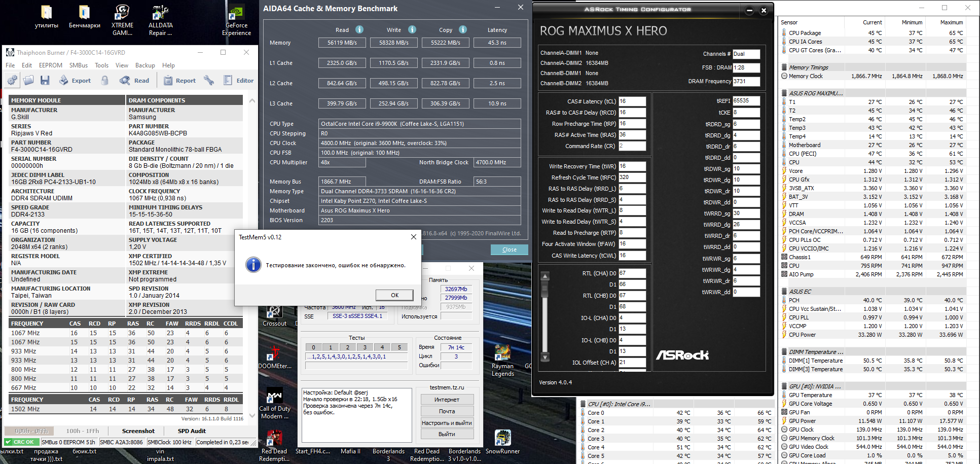
Task: Open the Help menu in Thaiphoon Burner
Action: 168,65
